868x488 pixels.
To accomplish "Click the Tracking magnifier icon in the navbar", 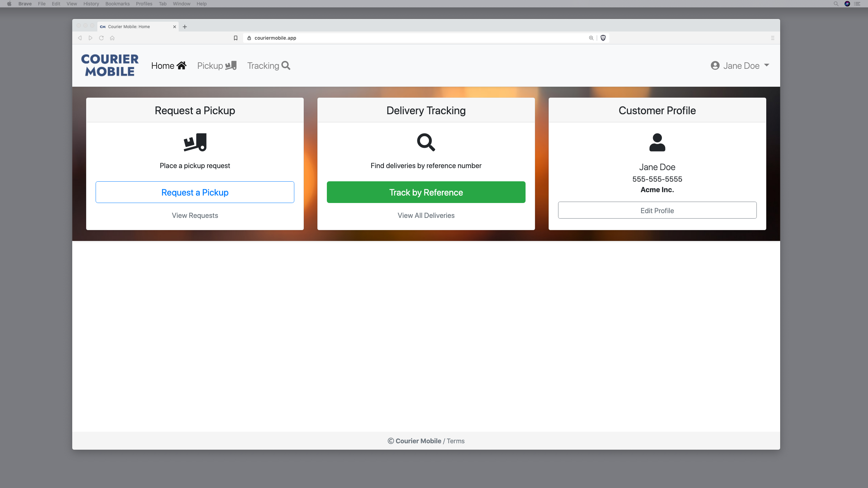I will (x=286, y=66).
